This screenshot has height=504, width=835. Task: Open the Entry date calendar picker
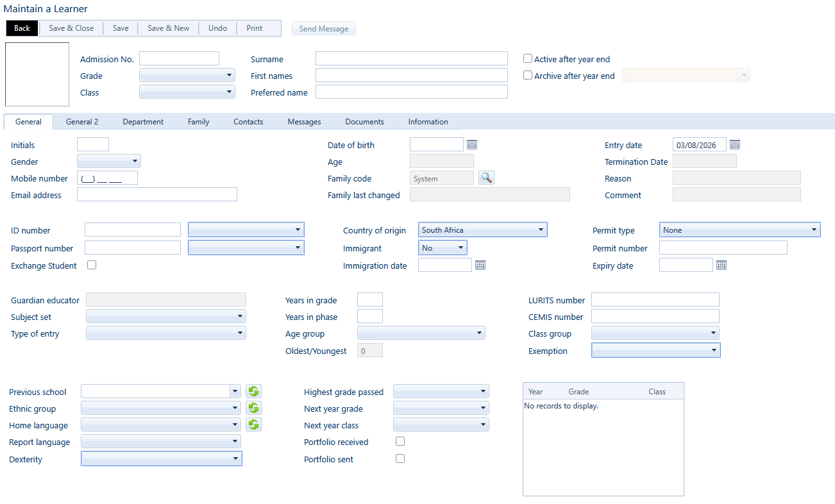[x=735, y=145]
